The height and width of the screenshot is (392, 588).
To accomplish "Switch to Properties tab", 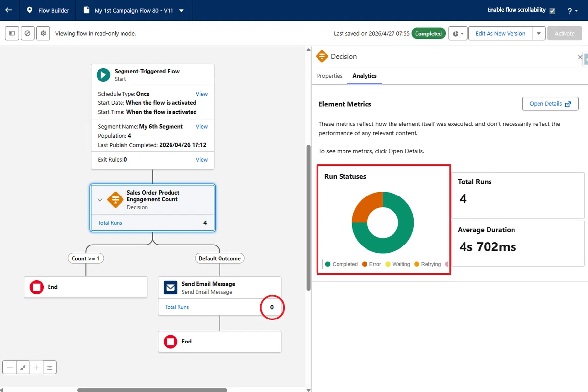I will click(329, 76).
